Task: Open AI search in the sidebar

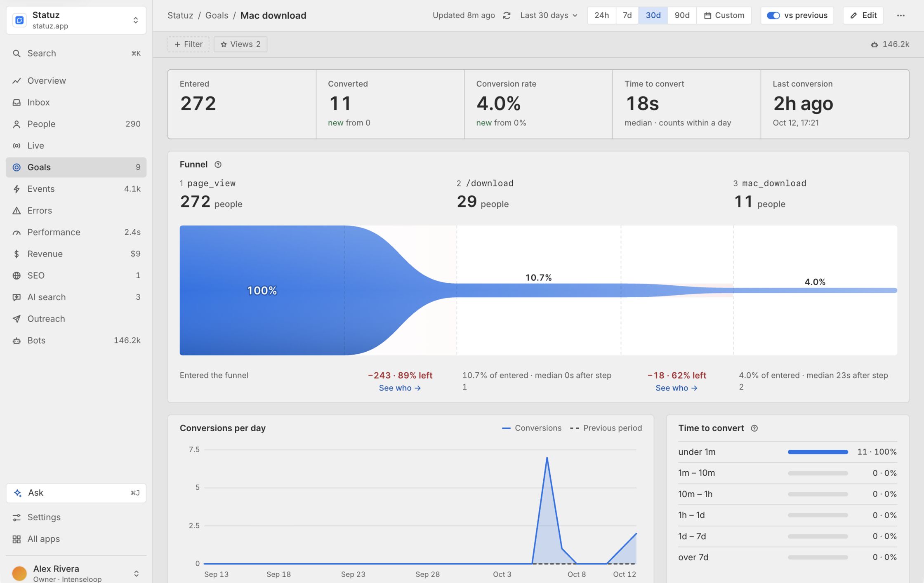Action: (76, 297)
